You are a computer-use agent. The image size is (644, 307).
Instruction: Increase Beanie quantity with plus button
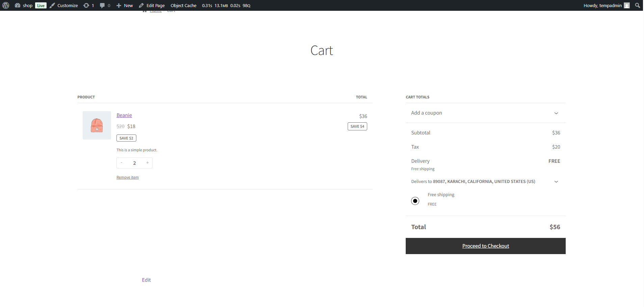click(147, 163)
